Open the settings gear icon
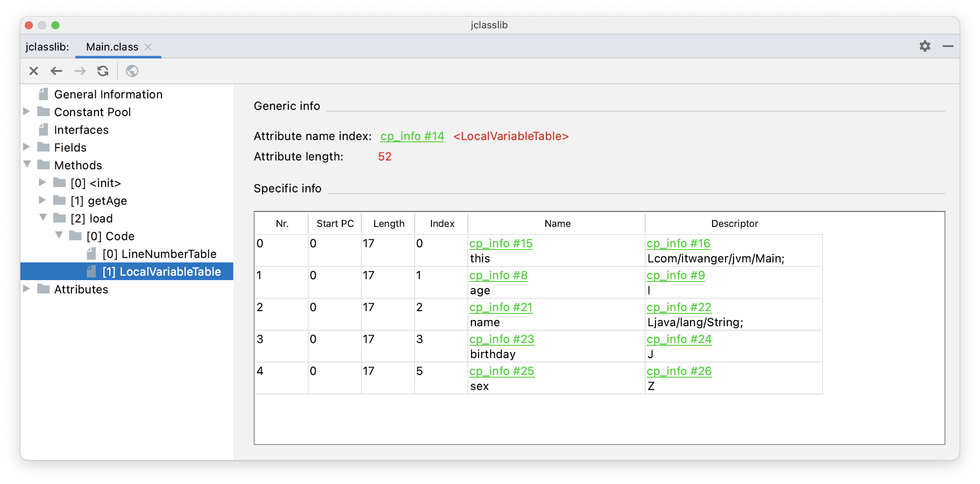The height and width of the screenshot is (484, 980). (925, 46)
